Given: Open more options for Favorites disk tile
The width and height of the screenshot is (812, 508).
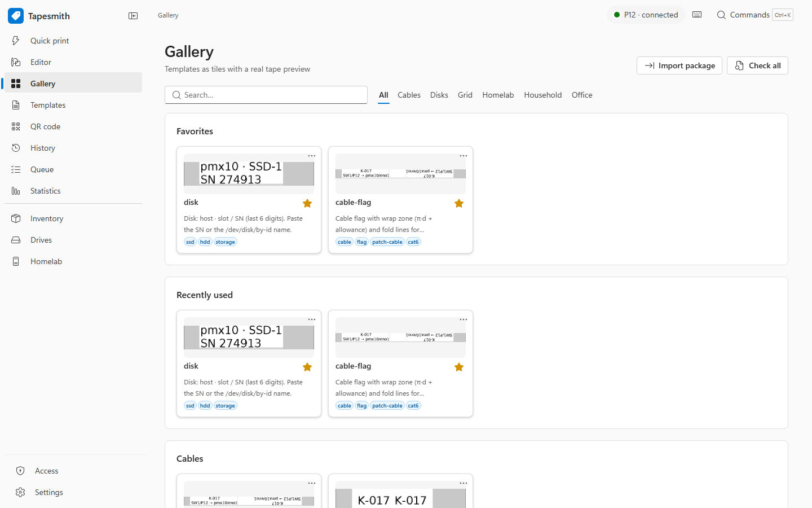Looking at the screenshot, I should (312, 156).
